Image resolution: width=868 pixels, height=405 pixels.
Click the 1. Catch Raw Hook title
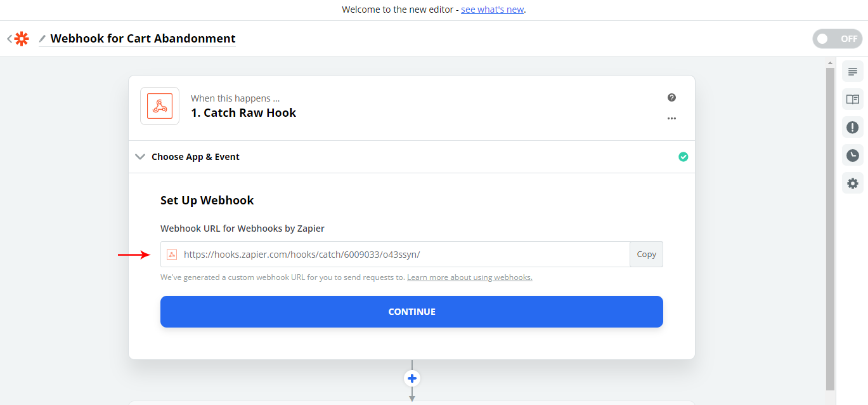(243, 113)
